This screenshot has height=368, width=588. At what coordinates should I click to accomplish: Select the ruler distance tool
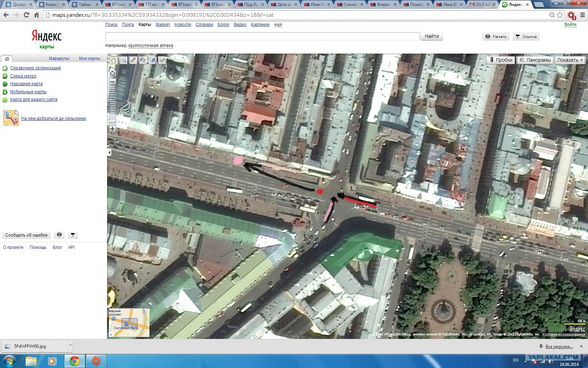(133, 60)
